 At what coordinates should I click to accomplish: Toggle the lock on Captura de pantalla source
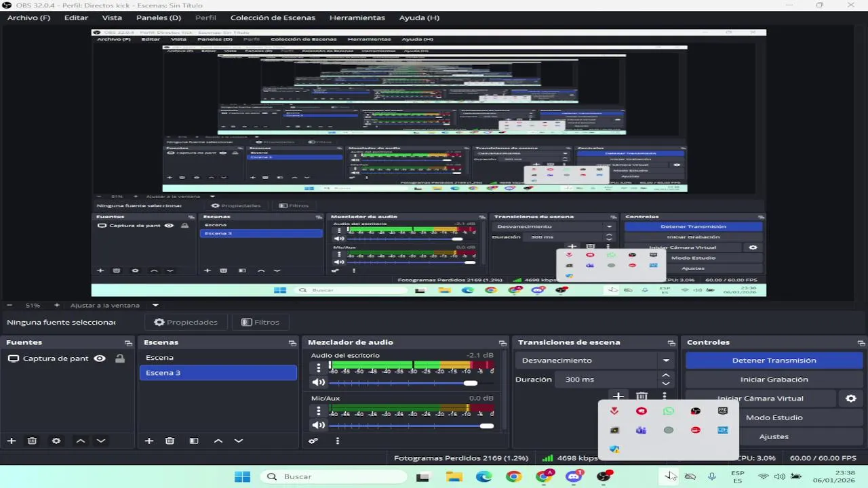120,359
